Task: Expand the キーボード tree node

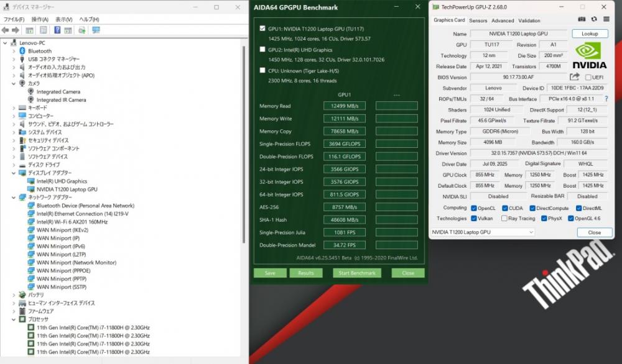Action: 14,107
